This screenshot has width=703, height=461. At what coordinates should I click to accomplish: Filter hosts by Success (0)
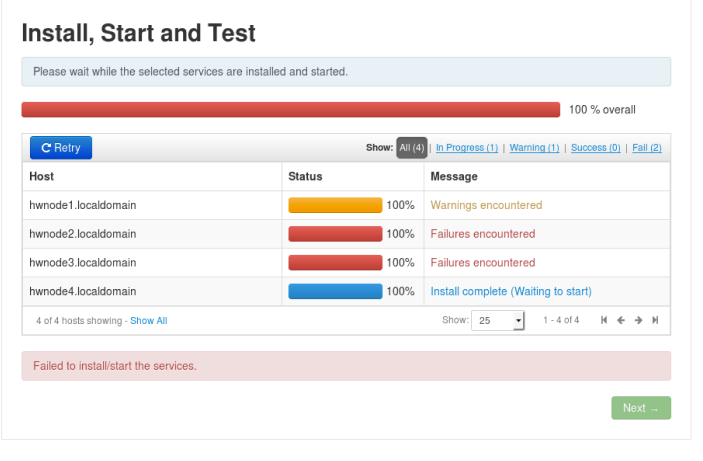[596, 148]
